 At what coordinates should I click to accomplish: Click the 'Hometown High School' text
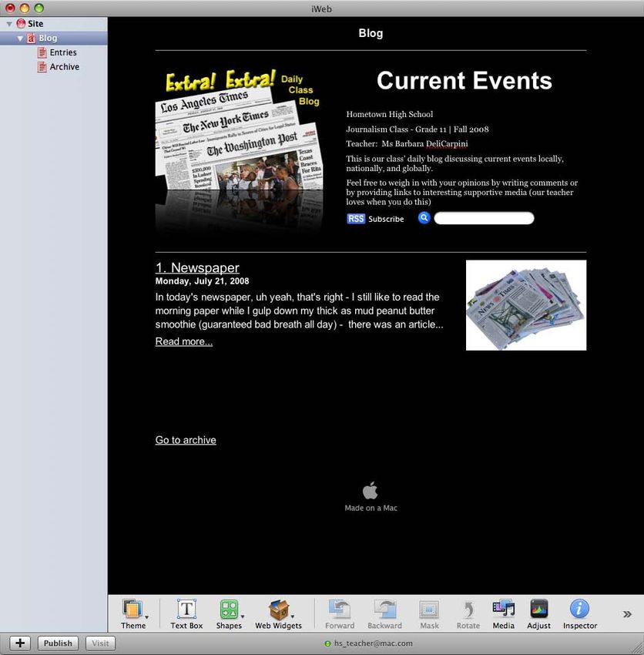[389, 114]
